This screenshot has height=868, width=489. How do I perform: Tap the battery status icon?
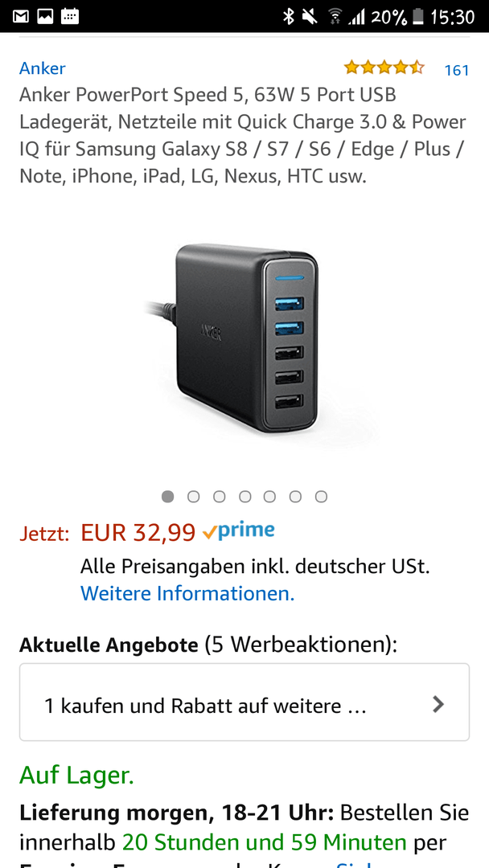[x=418, y=17]
